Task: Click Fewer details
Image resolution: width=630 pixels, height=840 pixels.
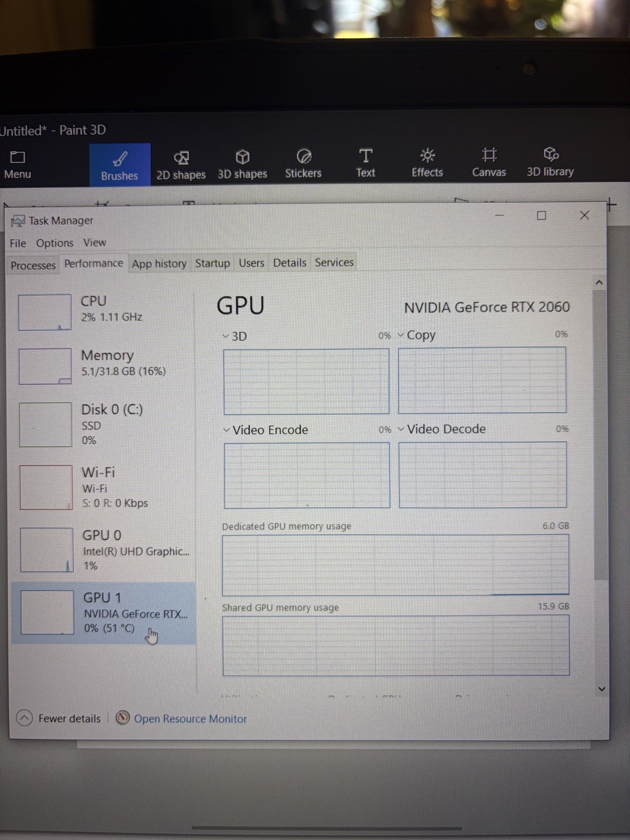Action: click(69, 718)
